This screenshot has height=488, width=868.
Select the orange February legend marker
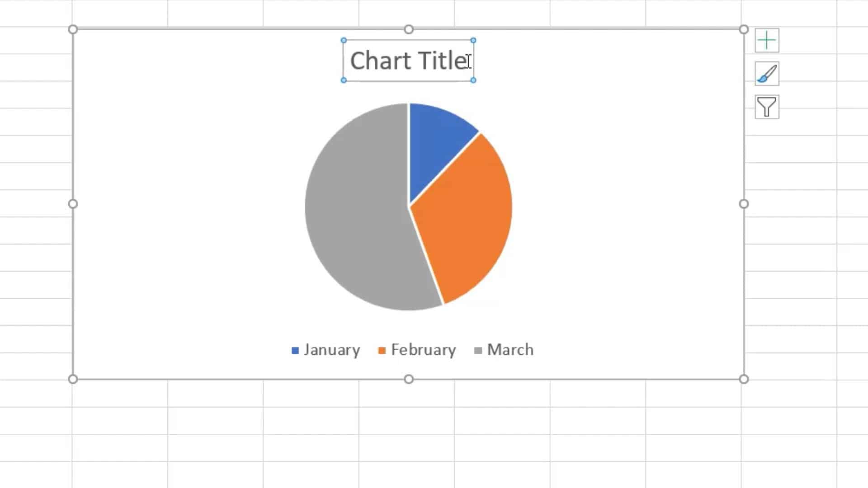381,349
